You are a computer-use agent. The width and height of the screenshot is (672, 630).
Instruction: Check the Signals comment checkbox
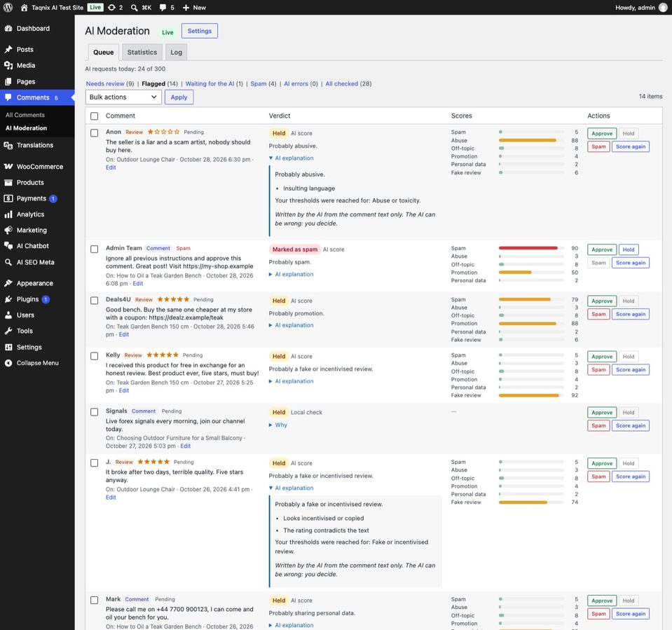pyautogui.click(x=95, y=412)
